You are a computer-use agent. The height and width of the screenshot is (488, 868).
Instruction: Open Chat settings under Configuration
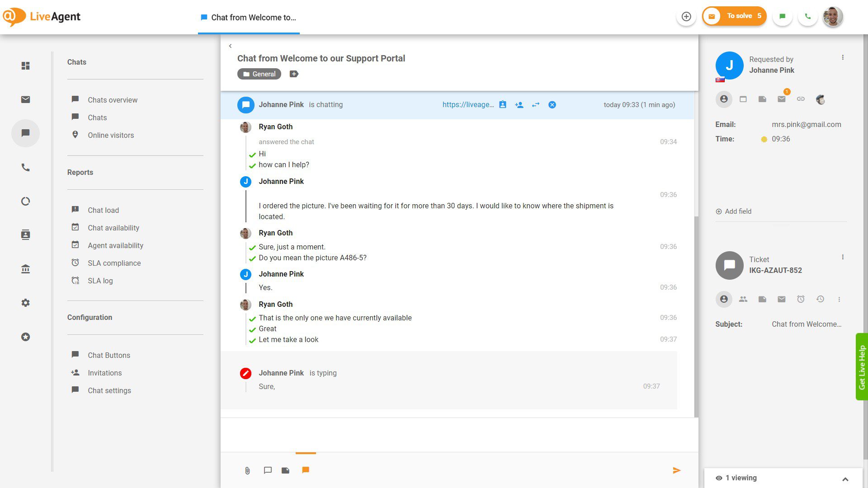pos(109,390)
